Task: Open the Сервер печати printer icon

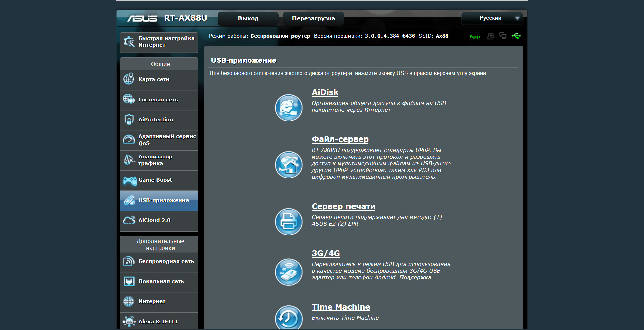Action: point(288,222)
